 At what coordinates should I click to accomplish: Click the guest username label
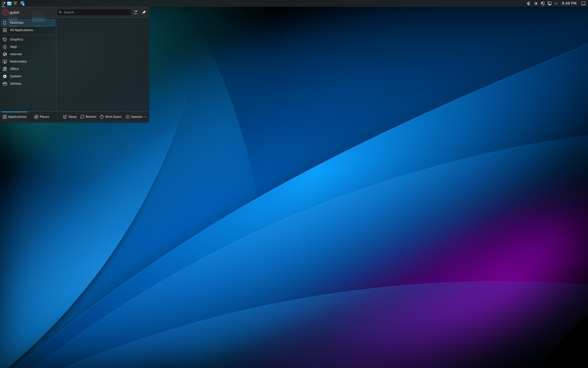[x=14, y=12]
